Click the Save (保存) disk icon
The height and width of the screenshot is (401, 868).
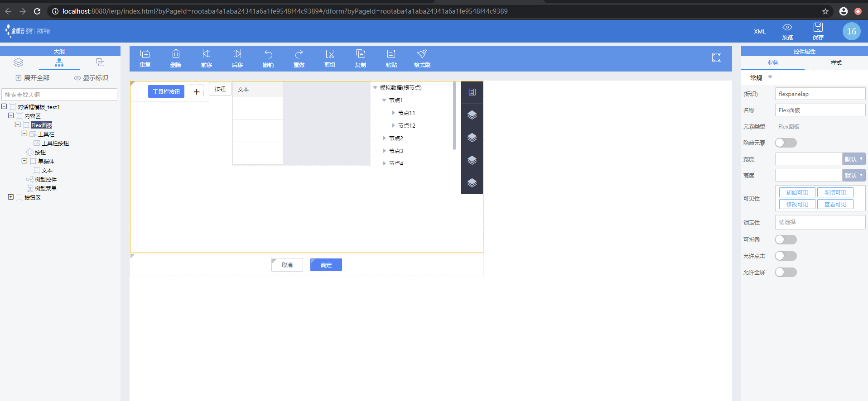pyautogui.click(x=818, y=28)
